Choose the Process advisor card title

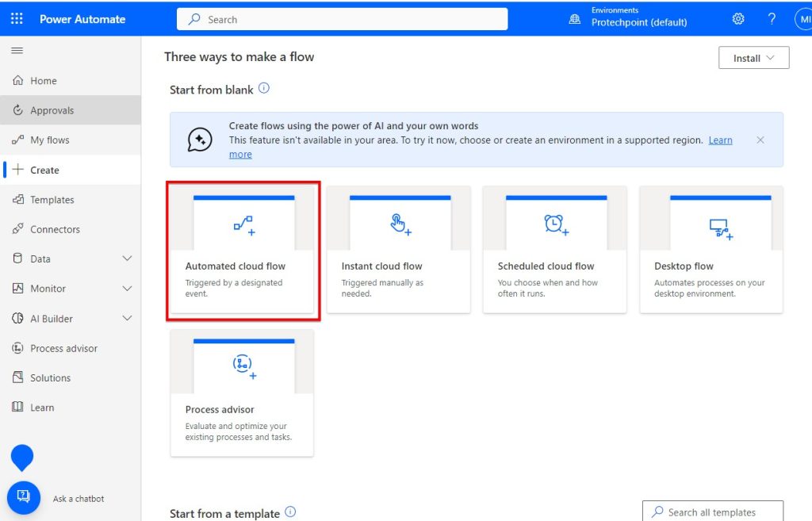coord(220,409)
